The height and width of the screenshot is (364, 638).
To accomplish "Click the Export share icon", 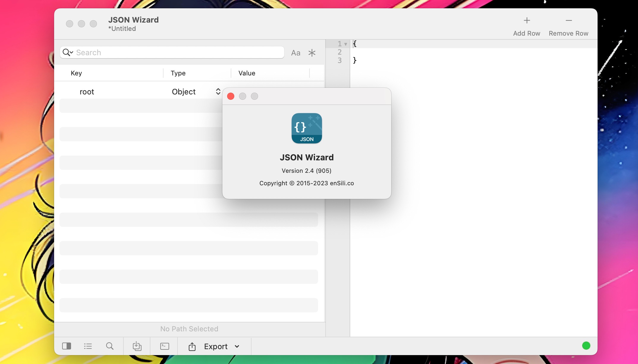I will pos(192,346).
